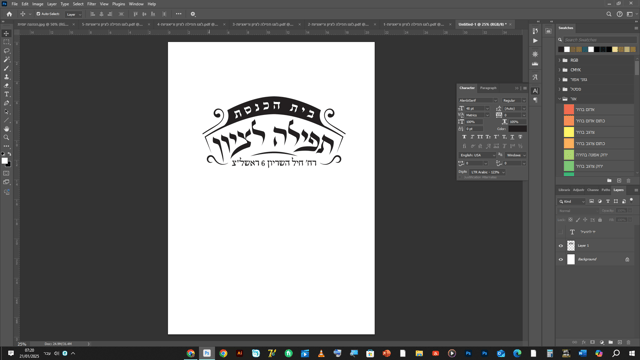
Task: Open the Actions play panel icon
Action: pos(535,41)
